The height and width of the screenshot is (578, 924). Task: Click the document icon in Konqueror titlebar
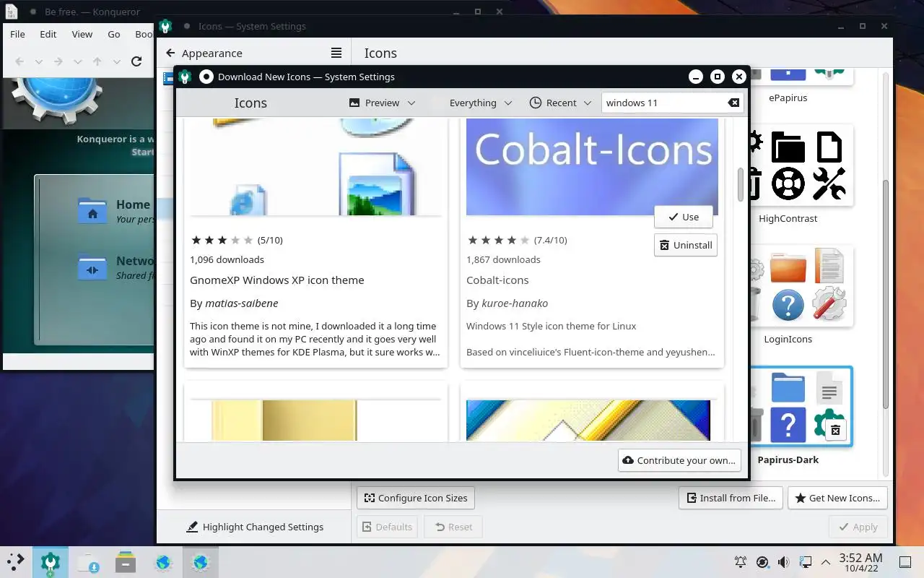pos(12,12)
